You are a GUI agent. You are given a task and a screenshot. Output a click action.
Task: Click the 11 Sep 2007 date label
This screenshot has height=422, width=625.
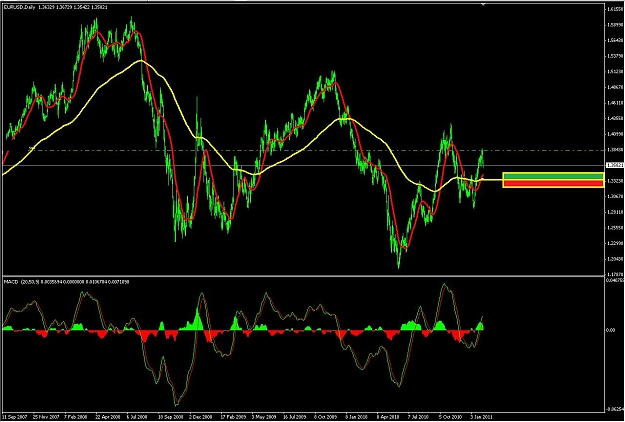point(15,416)
